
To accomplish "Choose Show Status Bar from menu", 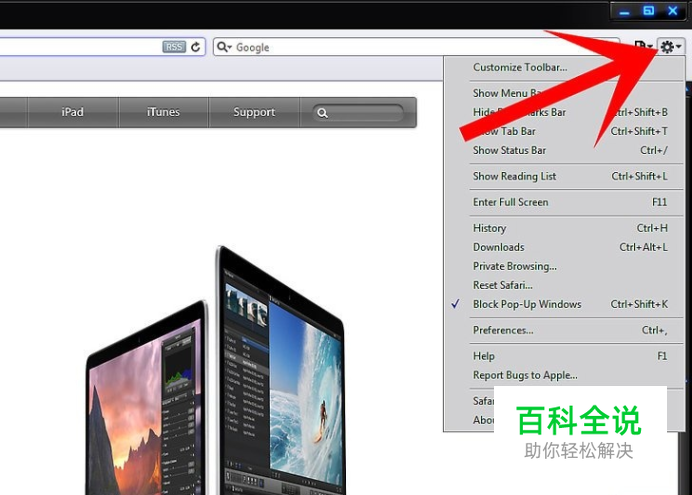I will point(564,150).
